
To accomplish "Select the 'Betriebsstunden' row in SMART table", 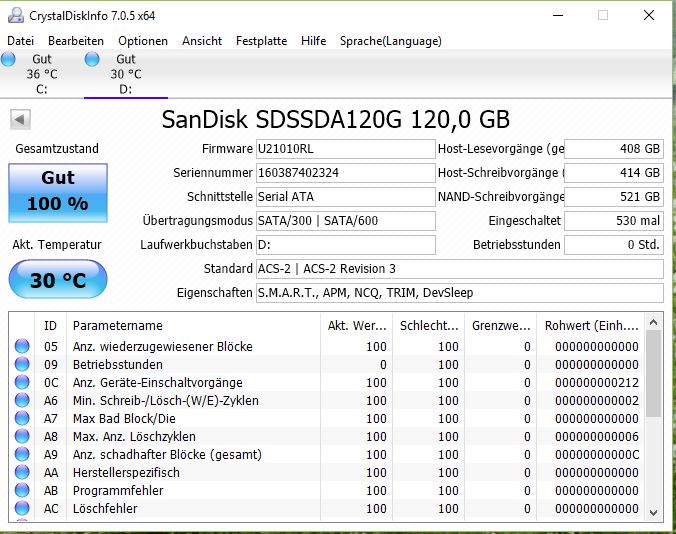I will pos(327,364).
